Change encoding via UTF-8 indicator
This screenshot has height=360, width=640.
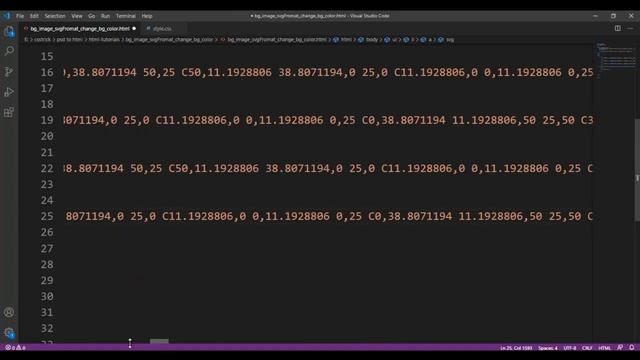pyautogui.click(x=569, y=348)
